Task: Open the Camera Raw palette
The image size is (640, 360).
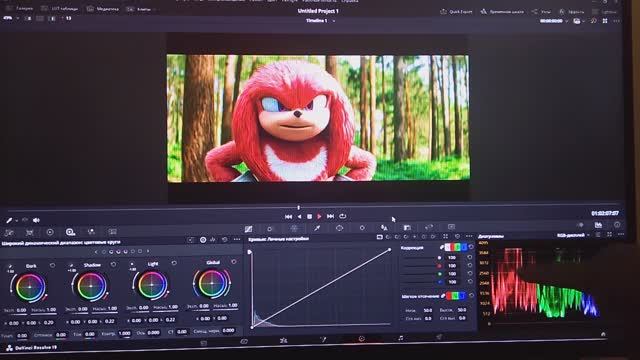Action: point(9,232)
